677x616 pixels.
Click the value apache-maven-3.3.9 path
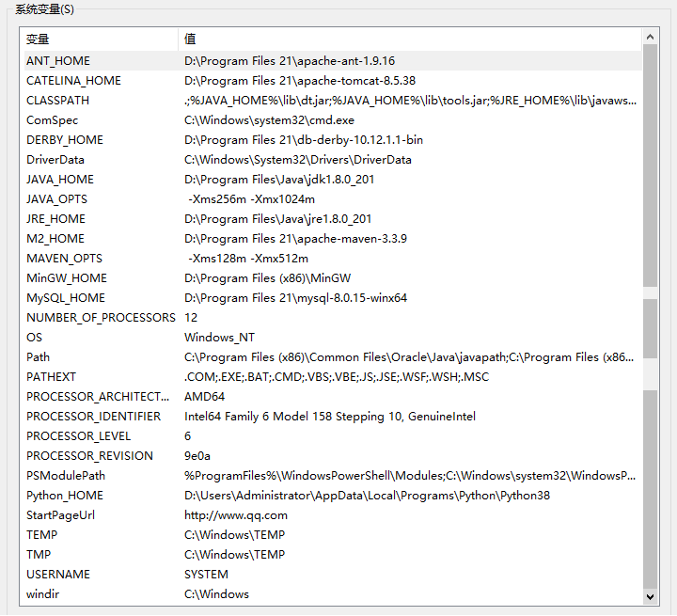[x=296, y=239]
